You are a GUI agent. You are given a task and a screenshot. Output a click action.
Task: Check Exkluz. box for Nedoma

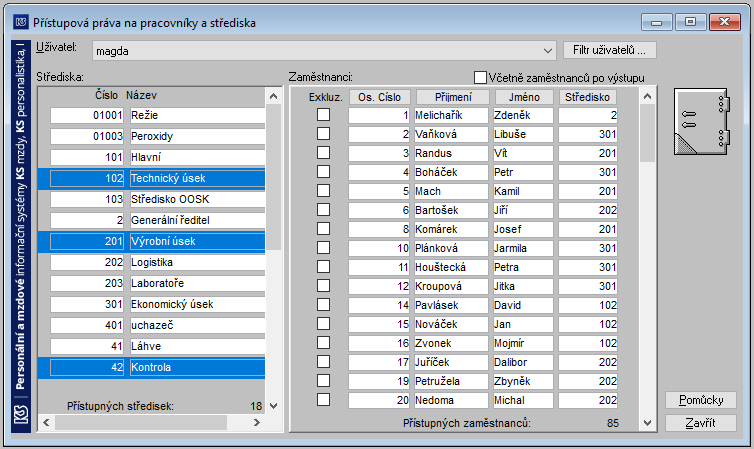click(324, 399)
